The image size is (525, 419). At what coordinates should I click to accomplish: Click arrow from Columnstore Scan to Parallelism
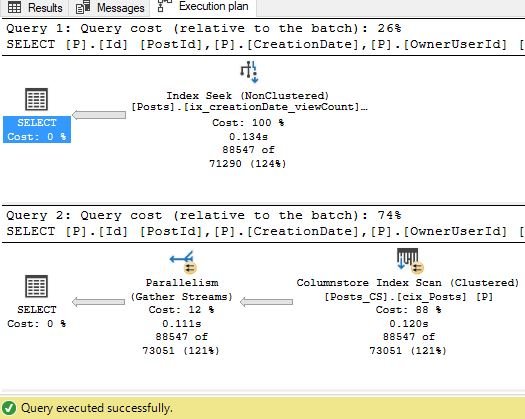pos(267,302)
